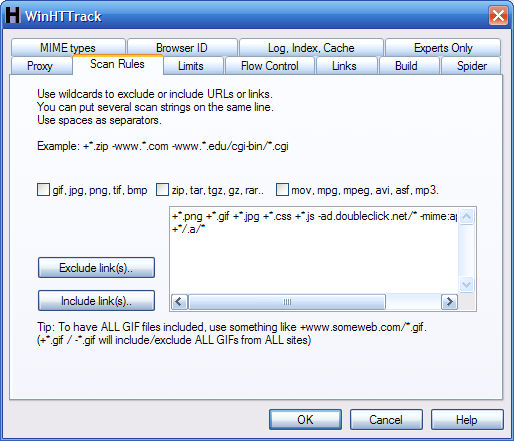Confirm settings with the OK button
Screen dimensions: 514x441
click(x=305, y=419)
